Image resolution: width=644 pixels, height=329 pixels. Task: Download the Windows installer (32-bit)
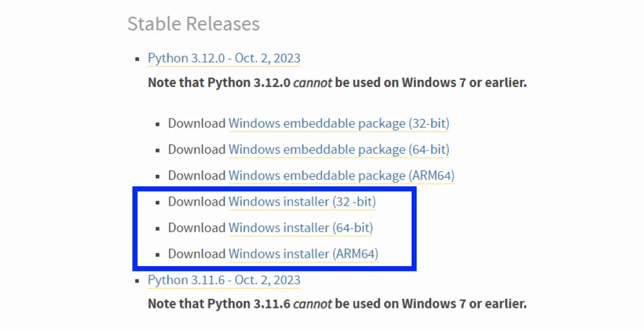point(302,201)
